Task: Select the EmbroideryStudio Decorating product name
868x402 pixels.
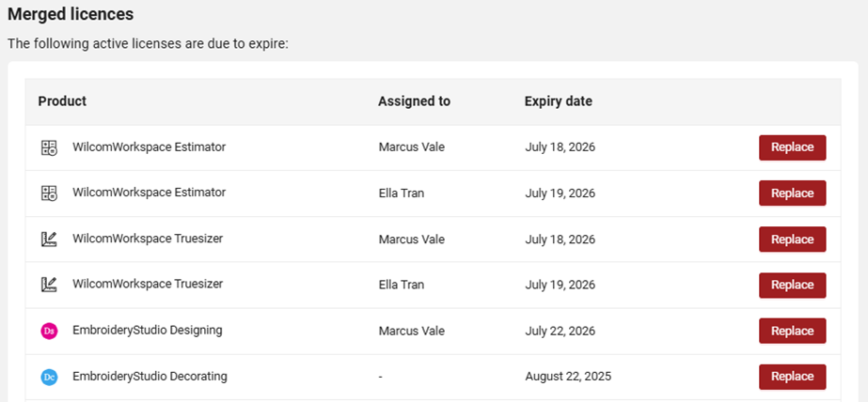Action: click(150, 376)
